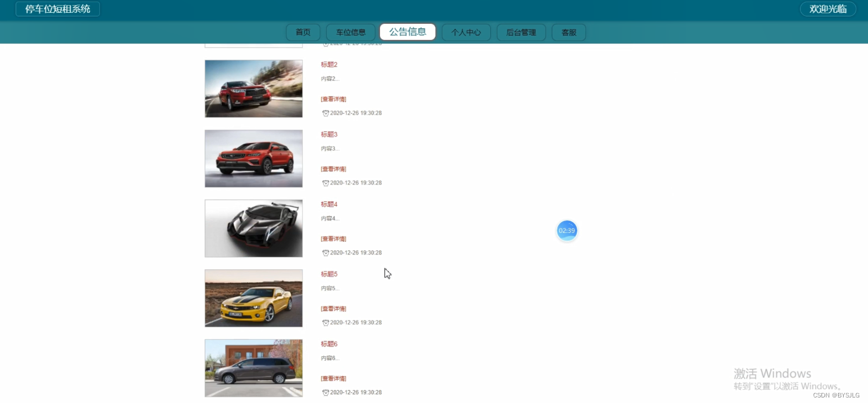
Task: Click the 内容5... summary text
Action: click(330, 288)
